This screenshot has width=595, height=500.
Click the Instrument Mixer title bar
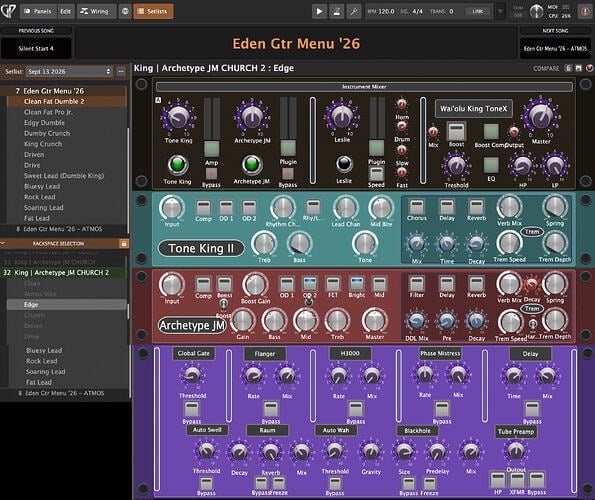pos(364,87)
